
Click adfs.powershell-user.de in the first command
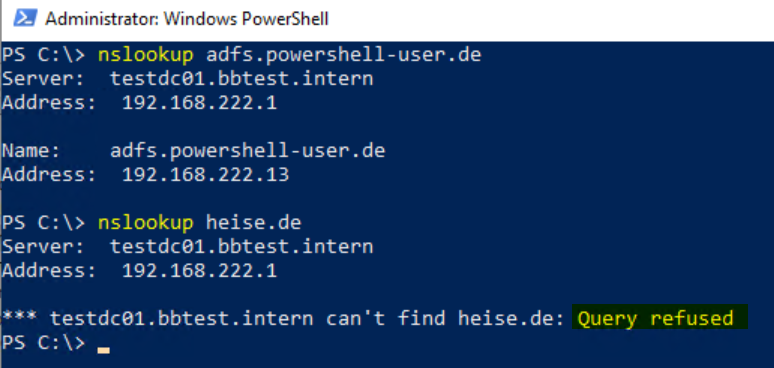click(x=343, y=55)
